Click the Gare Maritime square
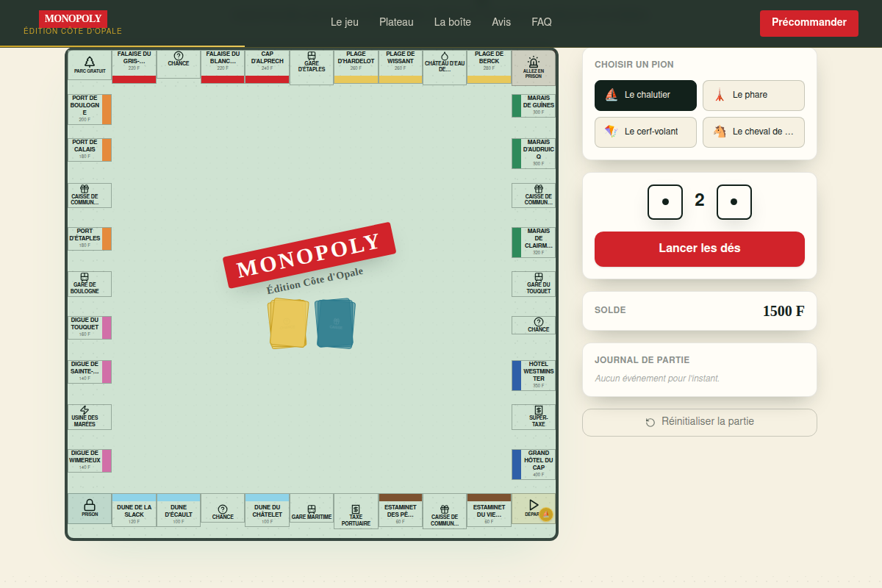 (x=312, y=508)
